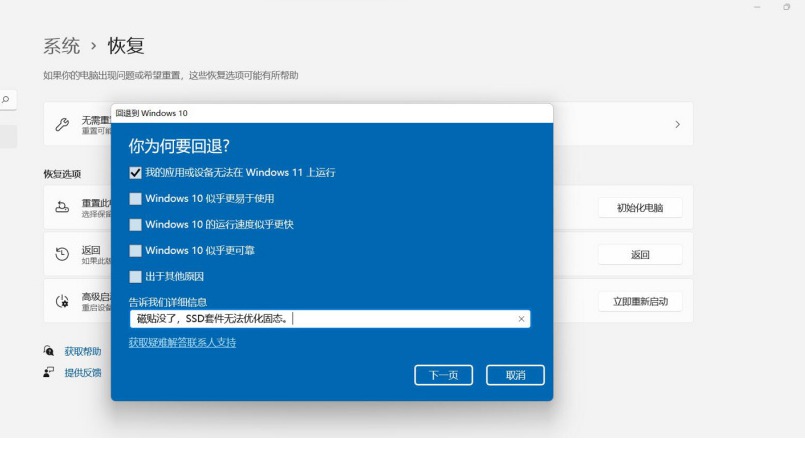
Task: Click the go back history icon
Action: (62, 254)
